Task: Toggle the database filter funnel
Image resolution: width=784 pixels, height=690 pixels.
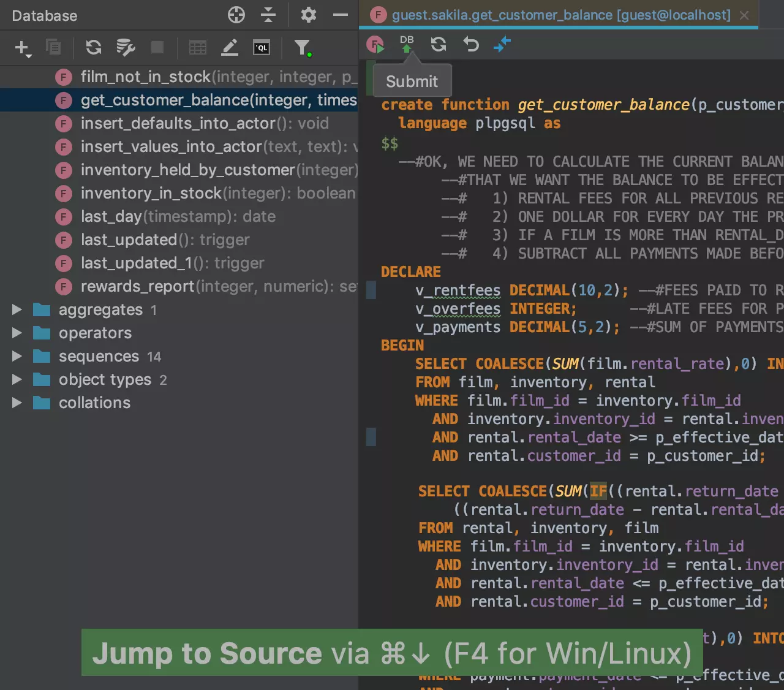Action: click(302, 48)
